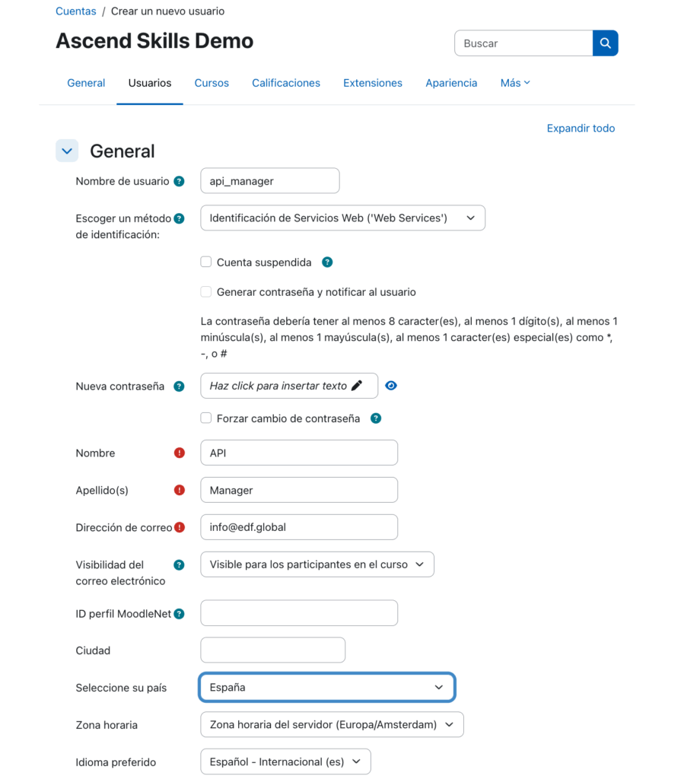Follow the Cuentas breadcrumb link

pos(75,11)
